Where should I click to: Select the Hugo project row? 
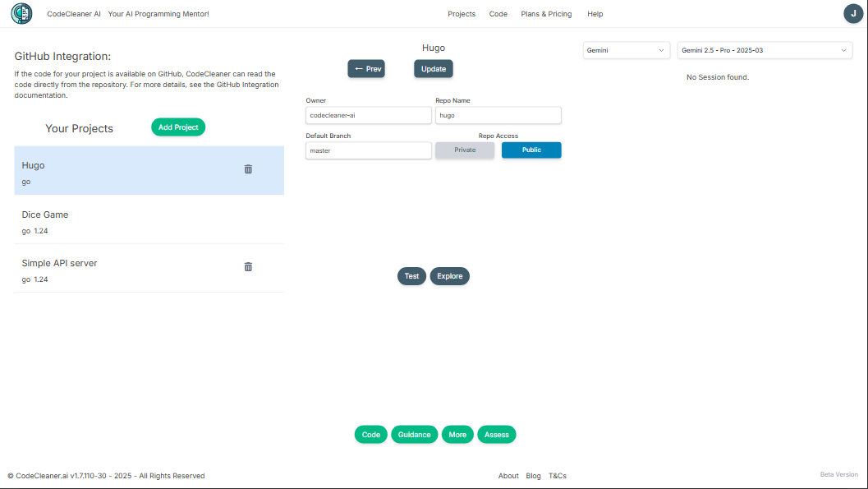tap(149, 171)
